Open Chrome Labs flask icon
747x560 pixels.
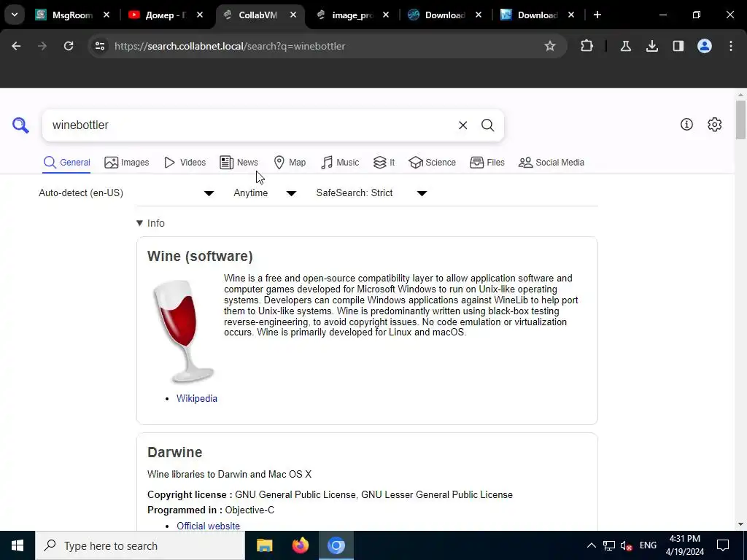coord(625,46)
